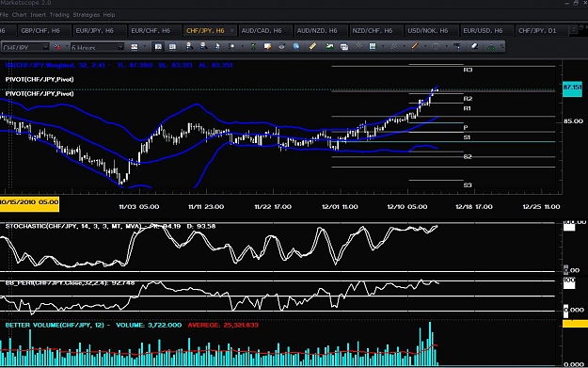Click the S3 pivot level label
Viewport: 588px width, 368px height.
468,184
